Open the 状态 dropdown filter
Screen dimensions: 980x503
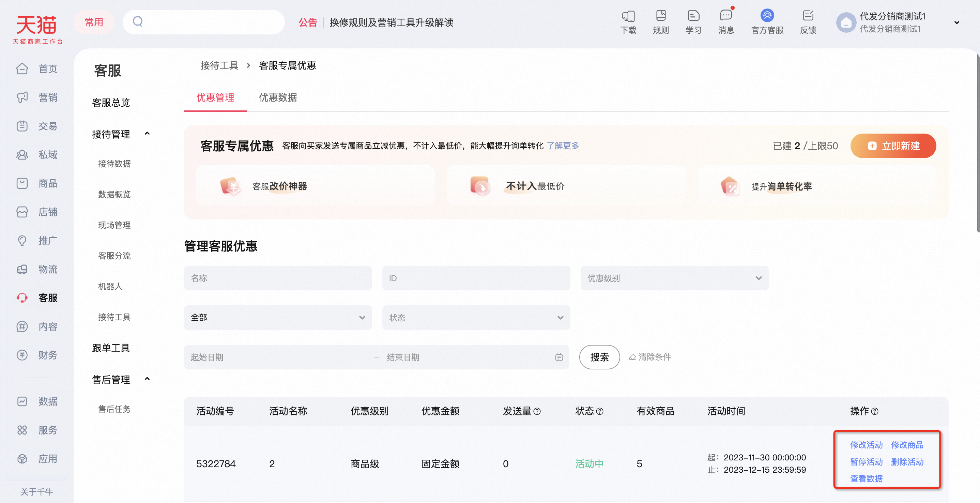476,318
